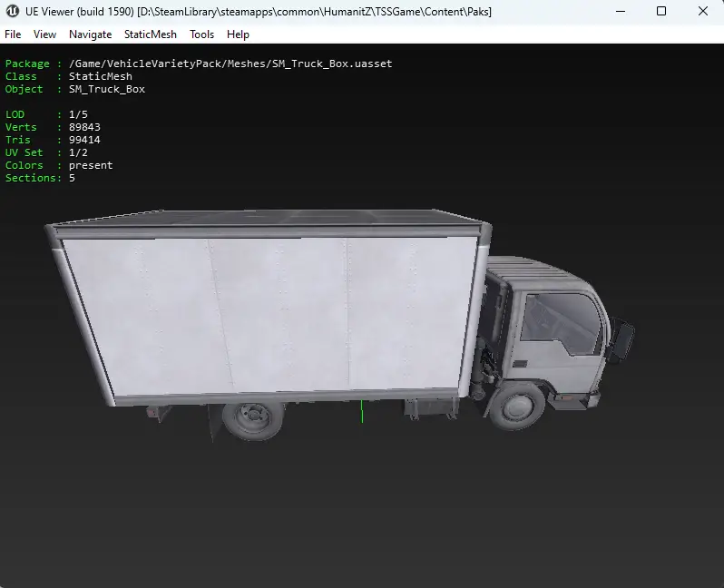Viewport: 724px width, 588px height.
Task: Click the truck's rear wheel
Action: point(253,419)
